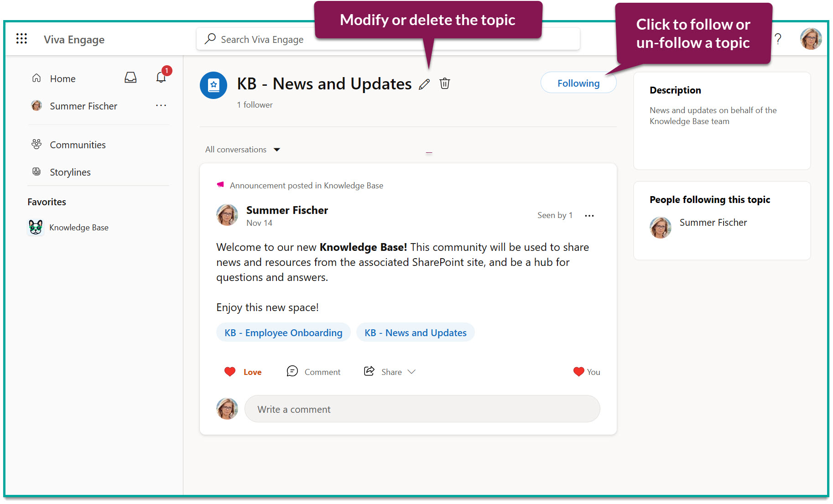Open the inbox icon in sidebar

click(x=130, y=78)
